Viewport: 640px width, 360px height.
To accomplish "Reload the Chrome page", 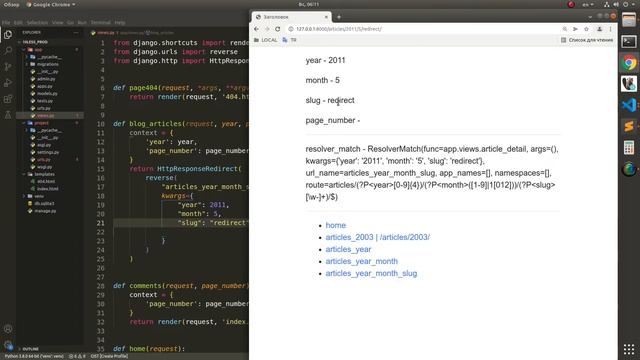I will (278, 29).
